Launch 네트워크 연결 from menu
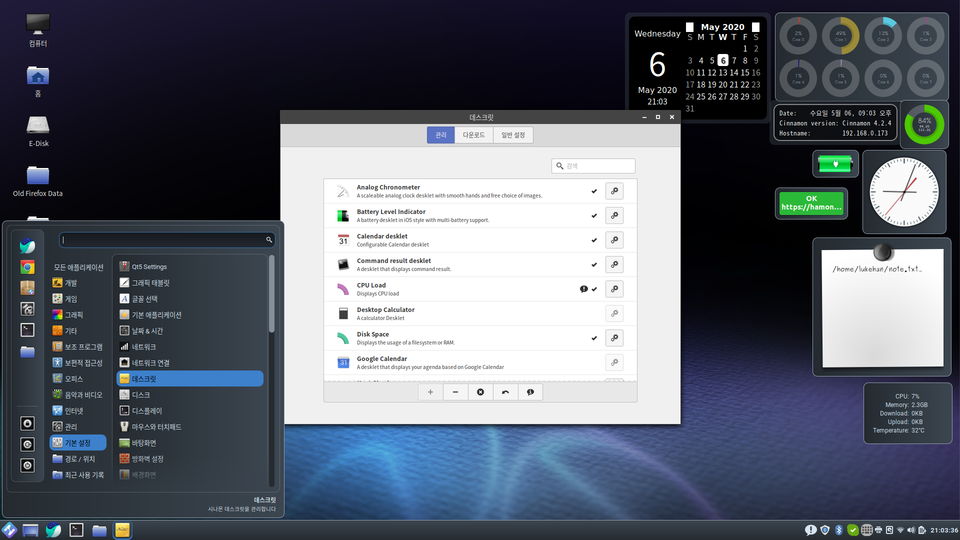Image resolution: width=960 pixels, height=540 pixels. coord(190,362)
